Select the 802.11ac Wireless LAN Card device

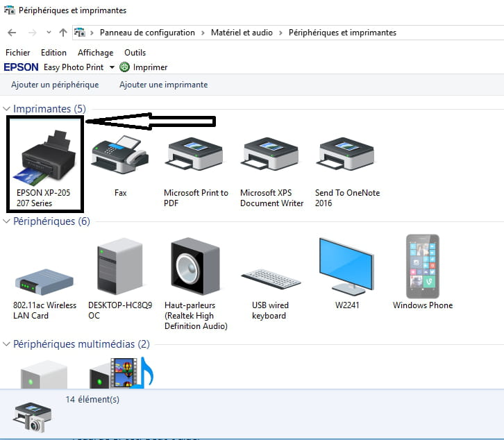[44, 282]
